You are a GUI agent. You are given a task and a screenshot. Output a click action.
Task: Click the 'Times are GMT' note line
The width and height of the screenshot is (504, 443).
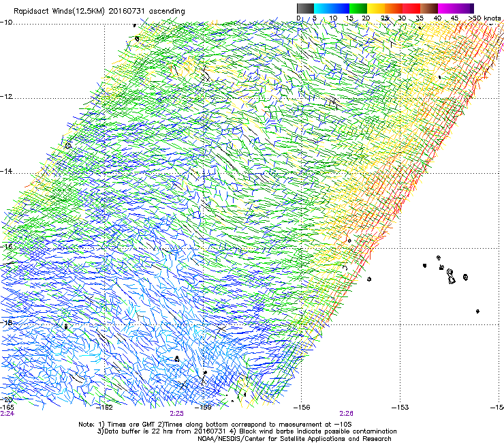coord(215,425)
